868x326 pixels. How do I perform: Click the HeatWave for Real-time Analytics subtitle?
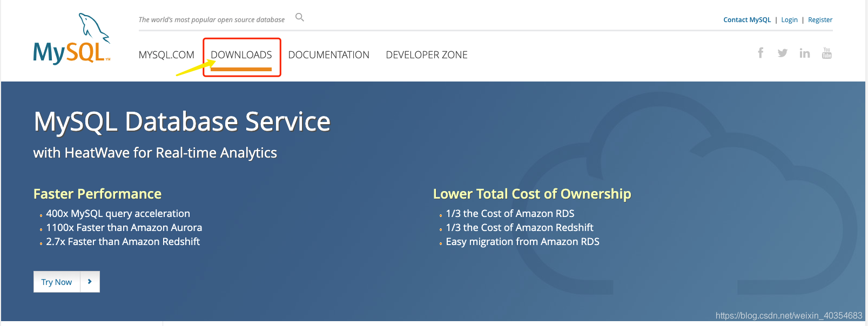(155, 153)
